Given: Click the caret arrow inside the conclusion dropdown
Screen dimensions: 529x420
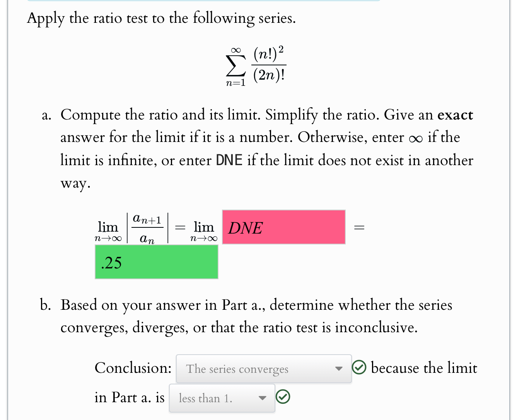Looking at the screenshot, I should click(338, 369).
